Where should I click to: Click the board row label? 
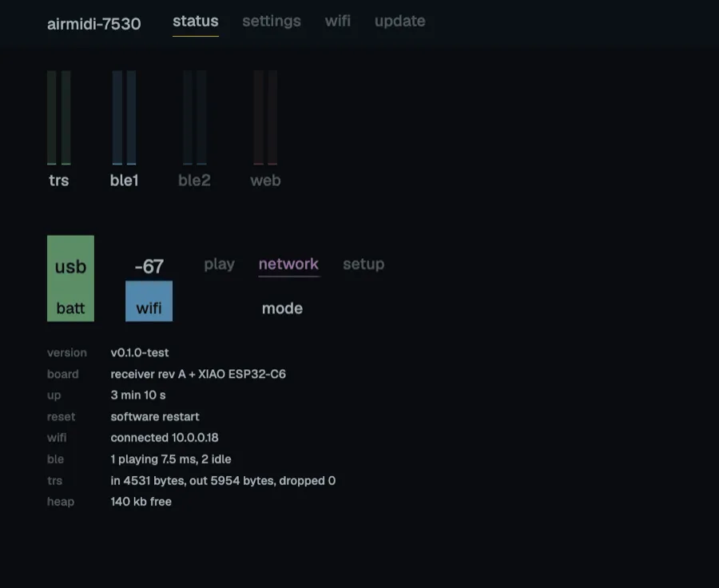(x=63, y=374)
